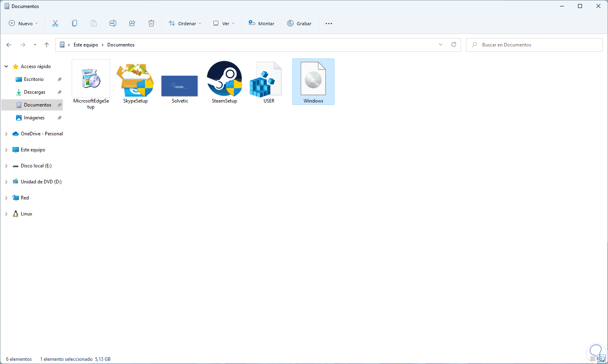
Task: Unpin Descargas using its pin icon
Action: pos(59,92)
